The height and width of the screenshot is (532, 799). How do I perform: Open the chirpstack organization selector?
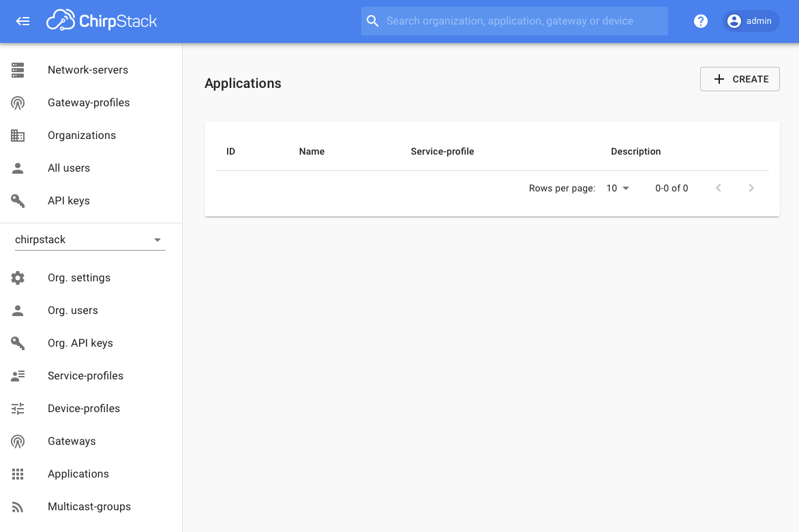click(89, 239)
